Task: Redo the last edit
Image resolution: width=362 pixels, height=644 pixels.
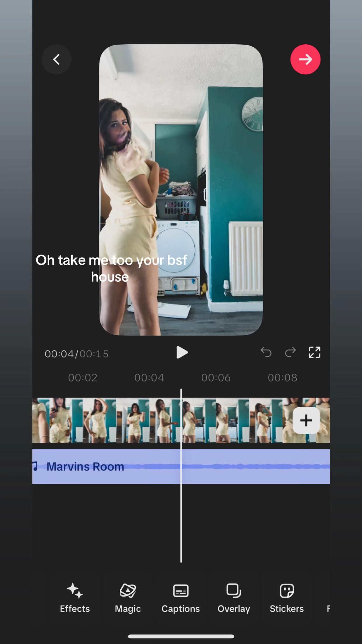Action: coord(290,352)
